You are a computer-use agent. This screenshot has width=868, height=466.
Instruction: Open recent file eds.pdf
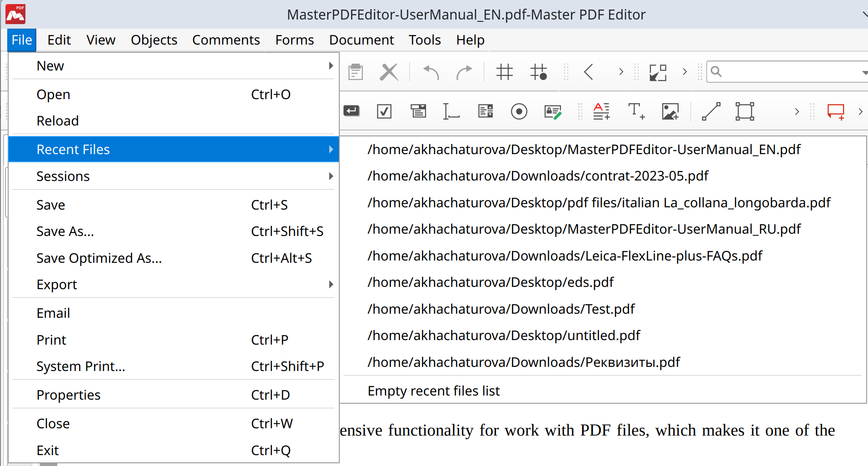tap(602, 282)
